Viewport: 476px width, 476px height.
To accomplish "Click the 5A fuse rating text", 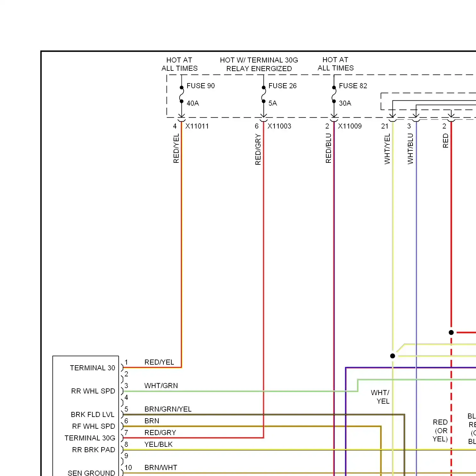I will tap(273, 103).
